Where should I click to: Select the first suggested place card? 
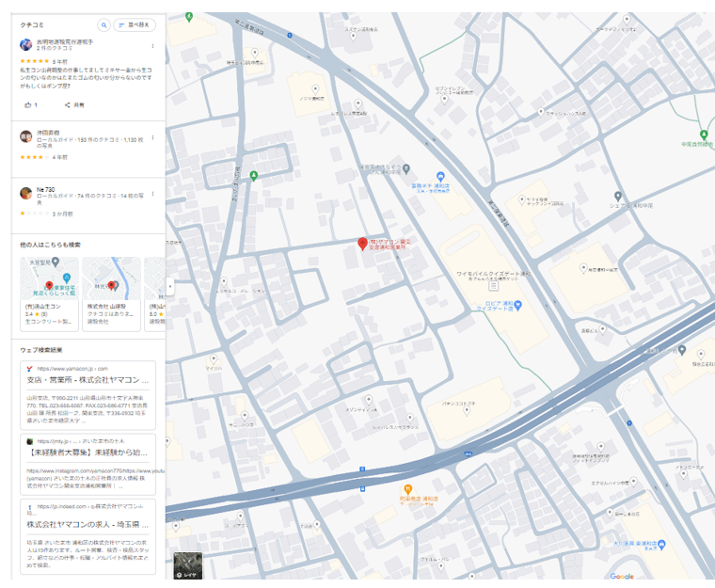coord(49,292)
